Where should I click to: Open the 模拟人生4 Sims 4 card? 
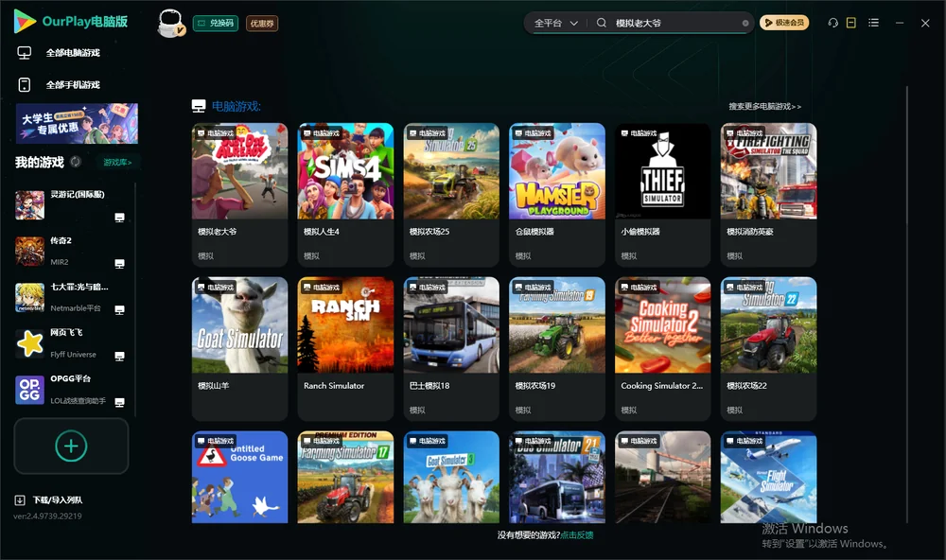pyautogui.click(x=345, y=194)
